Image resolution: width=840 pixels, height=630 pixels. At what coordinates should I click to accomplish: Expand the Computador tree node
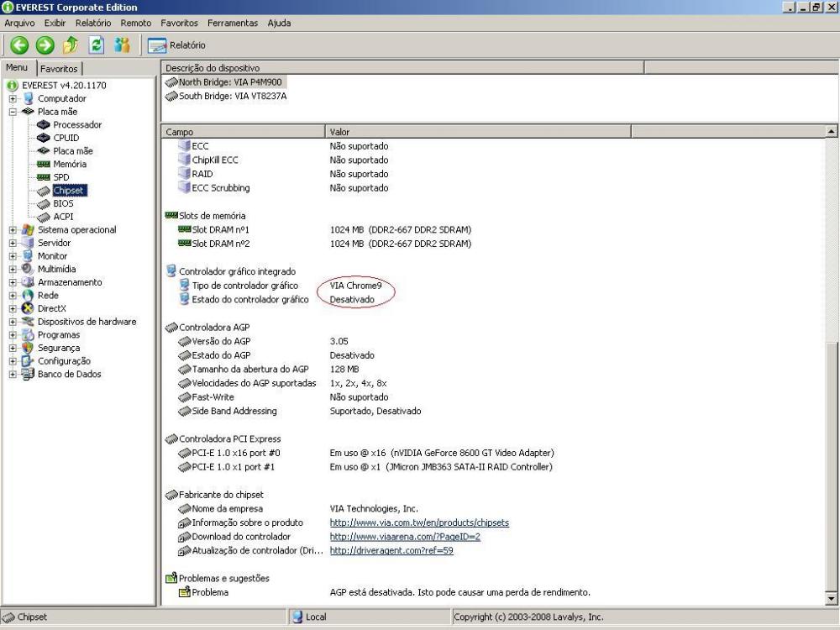13,99
